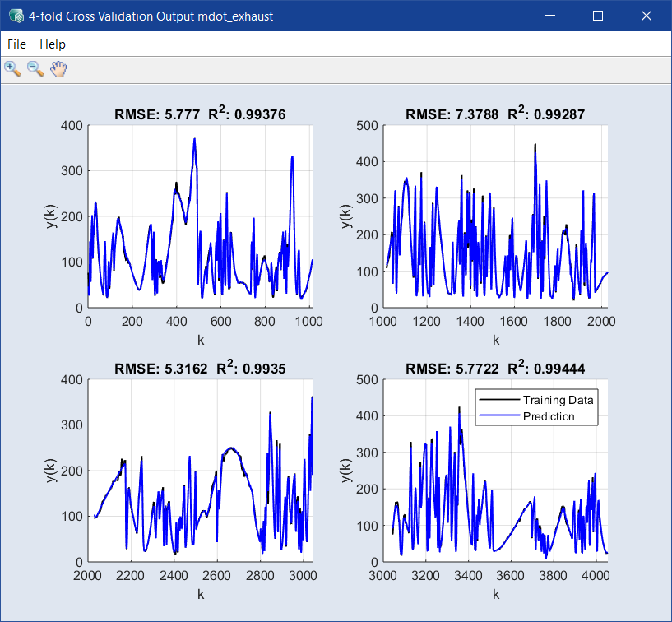Click the plot titled RMSE: 5.777
Image resolution: width=672 pixels, height=622 pixels.
(200, 216)
